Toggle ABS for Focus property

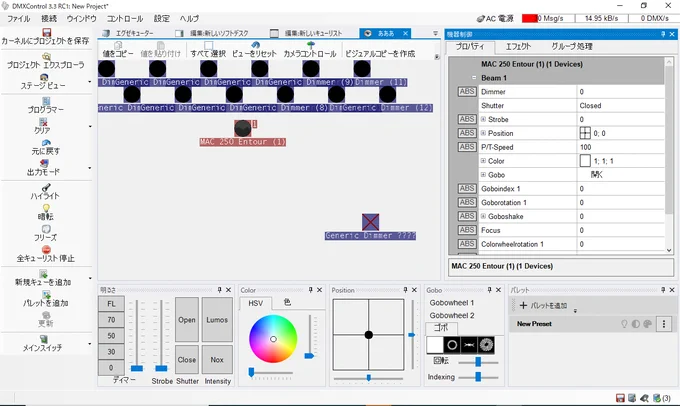(467, 230)
